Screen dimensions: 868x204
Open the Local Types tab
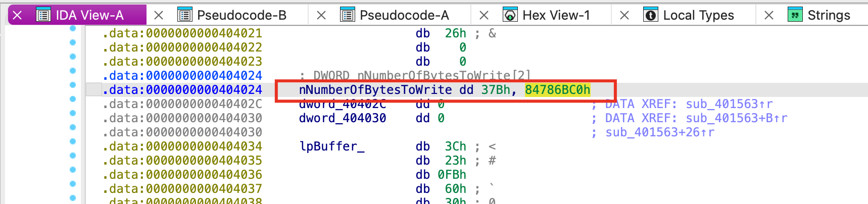(698, 15)
